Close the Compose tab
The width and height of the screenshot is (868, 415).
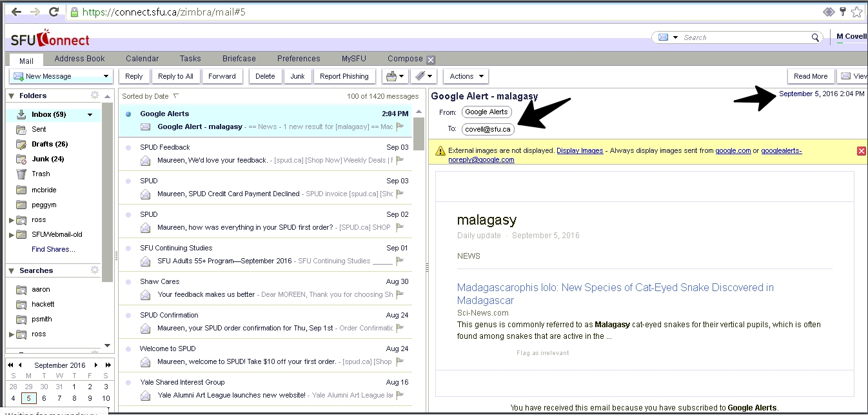click(x=431, y=59)
